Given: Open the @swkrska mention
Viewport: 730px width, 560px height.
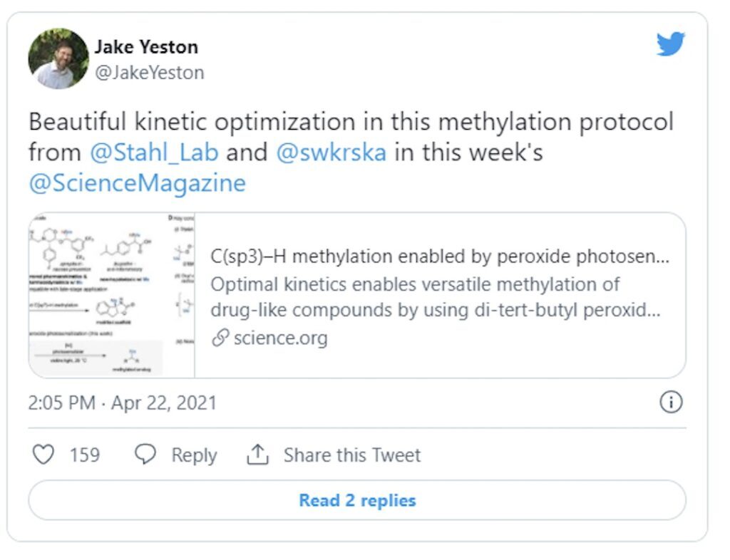Looking at the screenshot, I should tap(331, 152).
